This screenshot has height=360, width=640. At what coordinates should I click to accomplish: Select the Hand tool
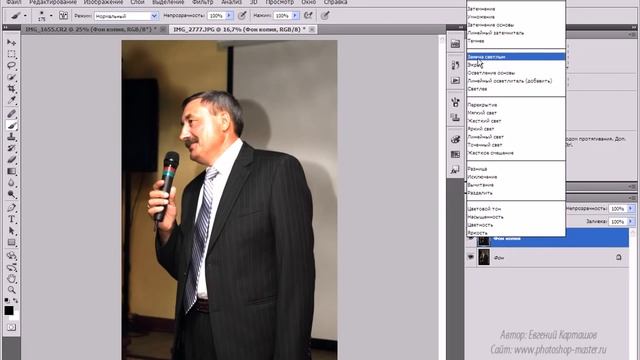coord(11,279)
